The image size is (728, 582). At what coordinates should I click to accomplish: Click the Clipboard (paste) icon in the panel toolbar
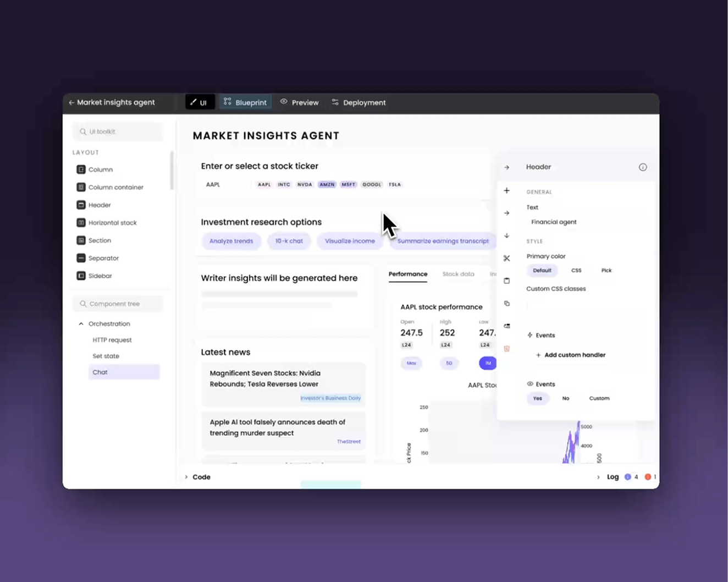point(507,281)
